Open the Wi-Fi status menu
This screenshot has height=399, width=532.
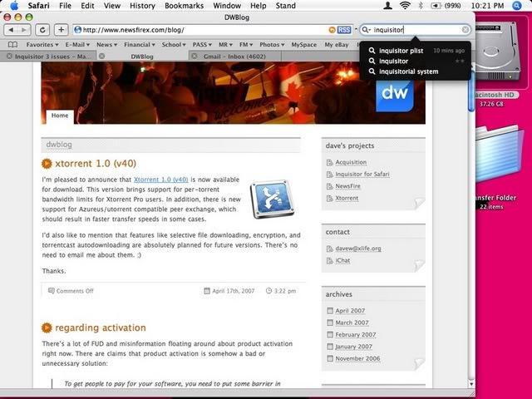click(x=405, y=6)
